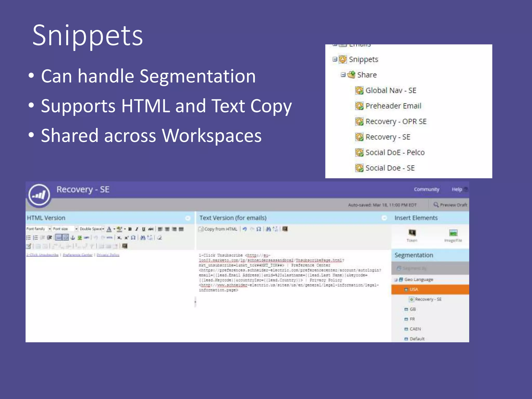
Task: Toggle bold in HTML editor toolbar
Action: 130,229
